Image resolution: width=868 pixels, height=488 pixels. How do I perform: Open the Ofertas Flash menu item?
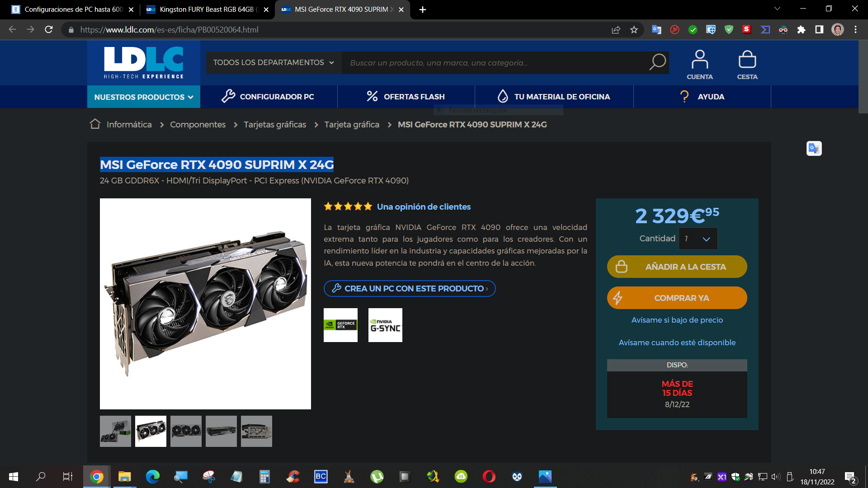406,97
